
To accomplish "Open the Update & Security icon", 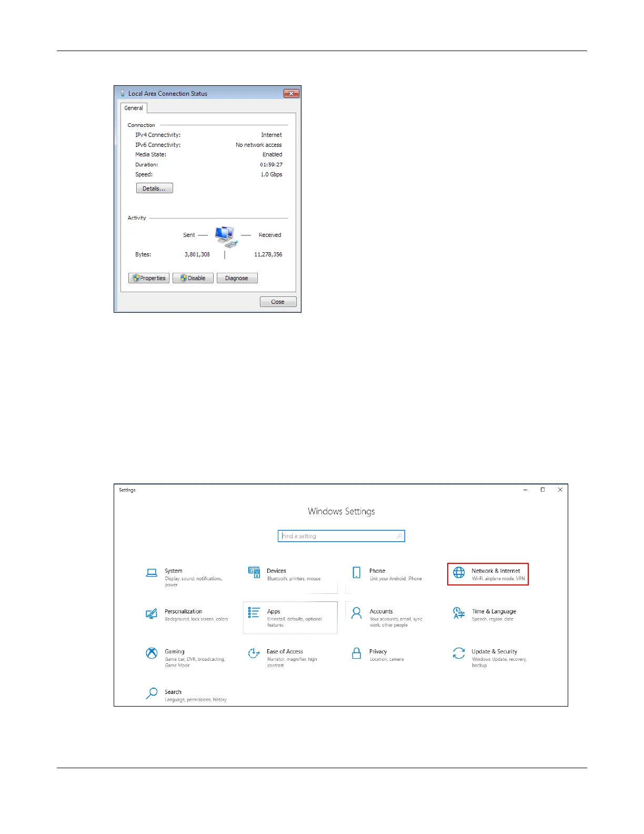I will [x=459, y=653].
